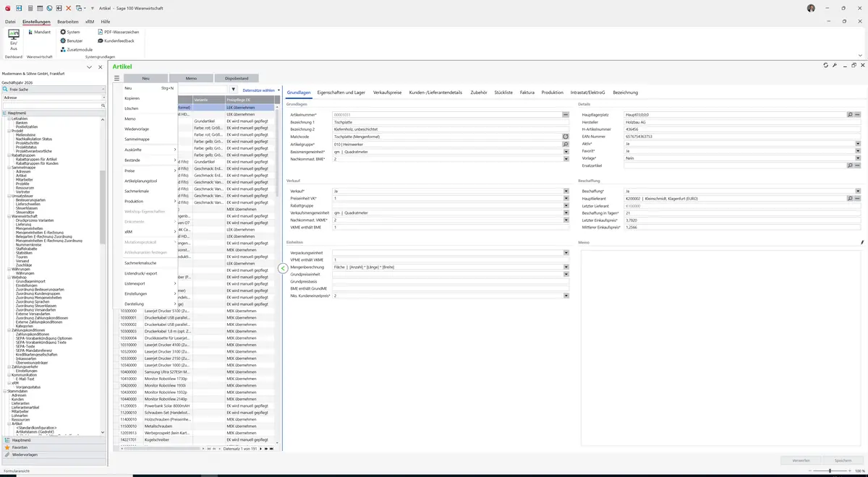This screenshot has width=868, height=477.
Task: Open the Auskünfte submenu
Action: [145, 150]
